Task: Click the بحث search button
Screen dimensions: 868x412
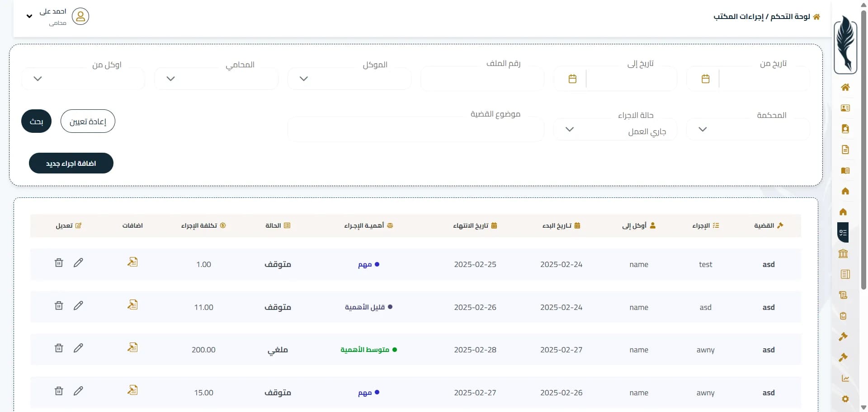Action: click(x=37, y=121)
